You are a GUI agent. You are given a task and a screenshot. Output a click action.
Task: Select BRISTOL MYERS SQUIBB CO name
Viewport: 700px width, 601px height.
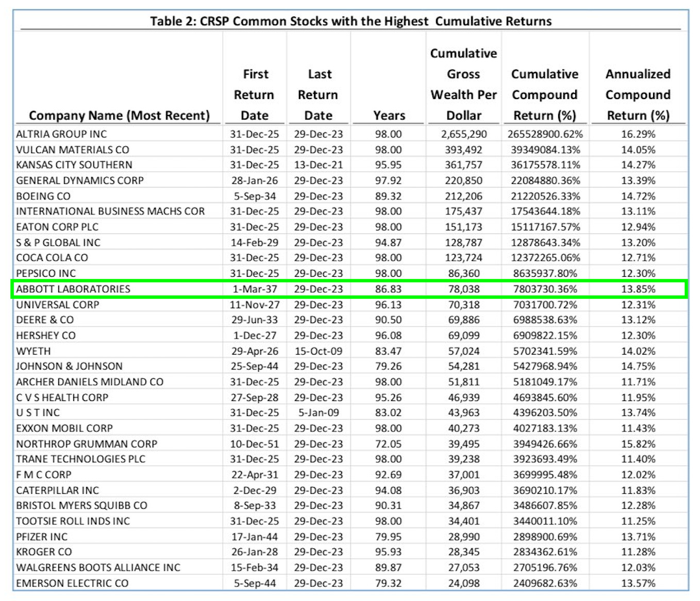(82, 506)
